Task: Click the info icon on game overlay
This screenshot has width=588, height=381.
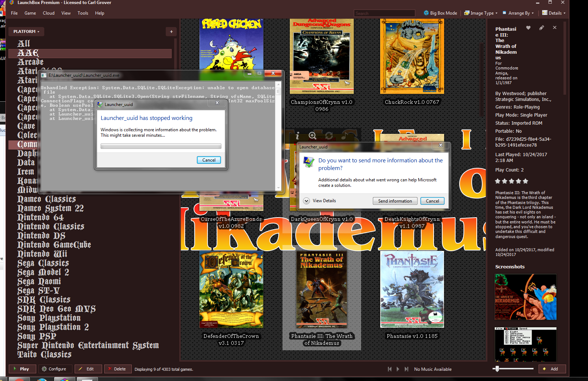Action: coord(297,135)
